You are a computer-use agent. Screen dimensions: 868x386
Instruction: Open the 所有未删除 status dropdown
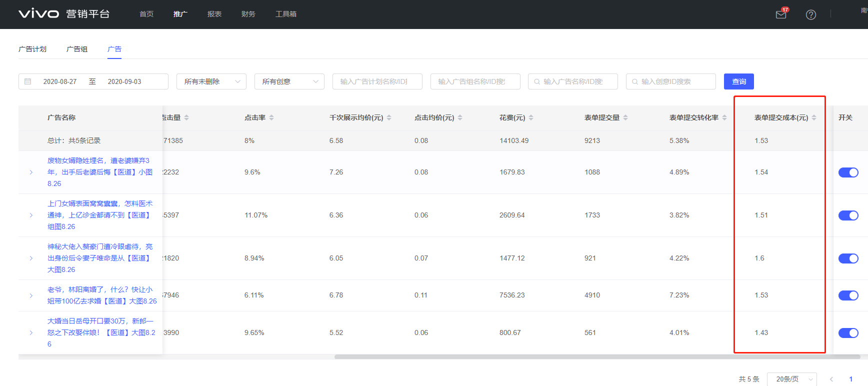[211, 81]
